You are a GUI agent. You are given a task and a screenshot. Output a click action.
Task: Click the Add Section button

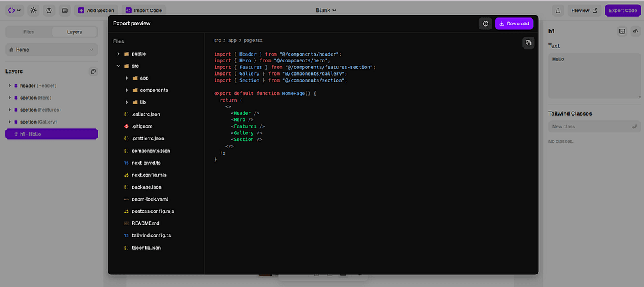[96, 11]
